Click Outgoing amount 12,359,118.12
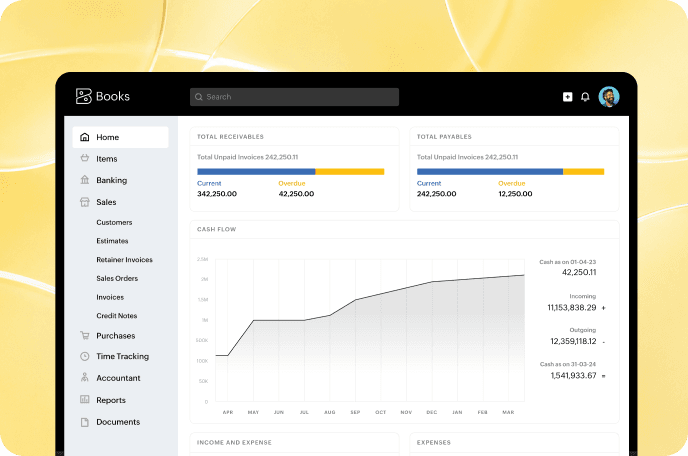 (x=573, y=341)
